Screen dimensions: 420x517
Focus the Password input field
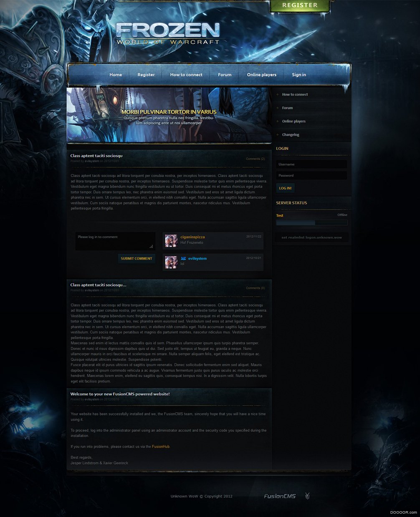tap(311, 176)
